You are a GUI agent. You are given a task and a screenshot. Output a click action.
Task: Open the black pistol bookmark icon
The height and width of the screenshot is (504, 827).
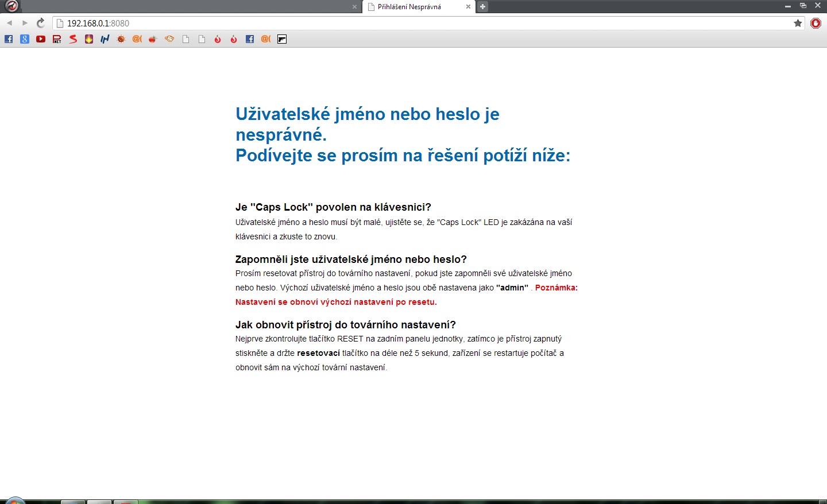[x=282, y=39]
